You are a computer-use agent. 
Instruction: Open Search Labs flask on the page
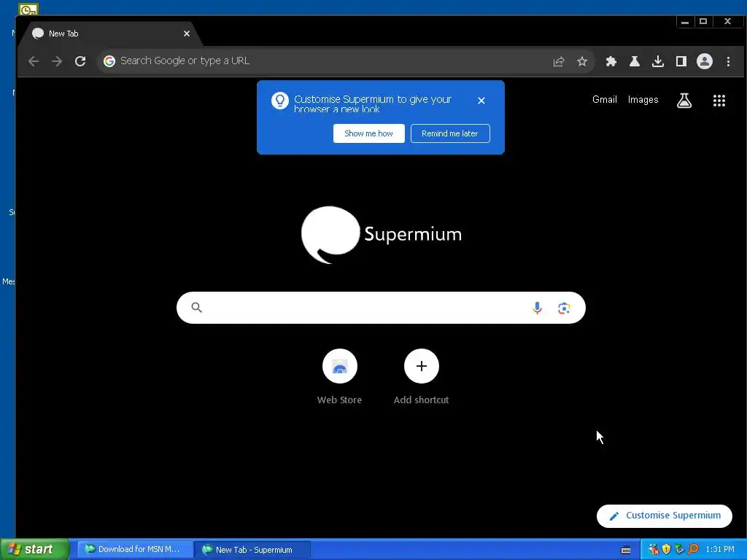684,101
